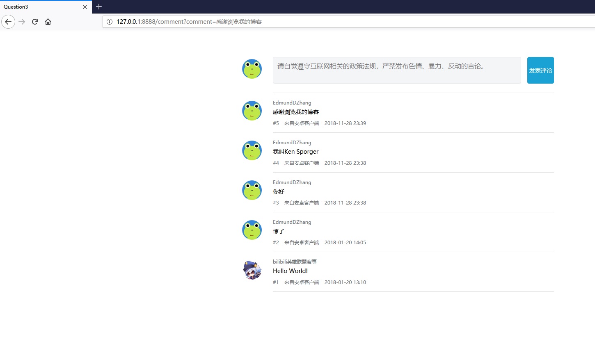Select comment text 感谢浏览我的博客
The image size is (595, 364).
pos(296,112)
